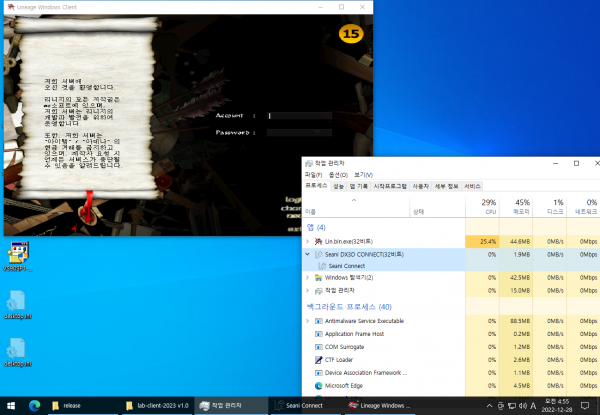Viewport: 600px width, 415px height.
Task: Click the Seani DX3D CONNECT process icon
Action: tap(318, 254)
